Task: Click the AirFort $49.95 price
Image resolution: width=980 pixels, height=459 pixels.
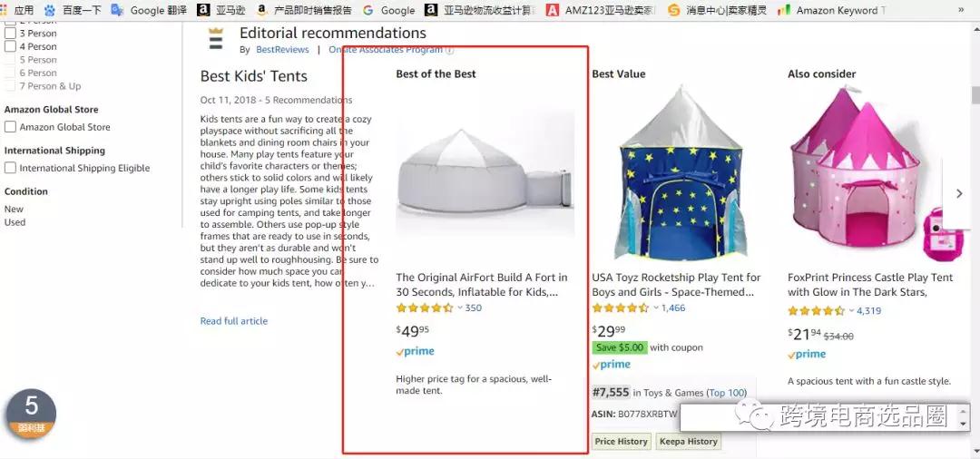Action: (x=413, y=331)
